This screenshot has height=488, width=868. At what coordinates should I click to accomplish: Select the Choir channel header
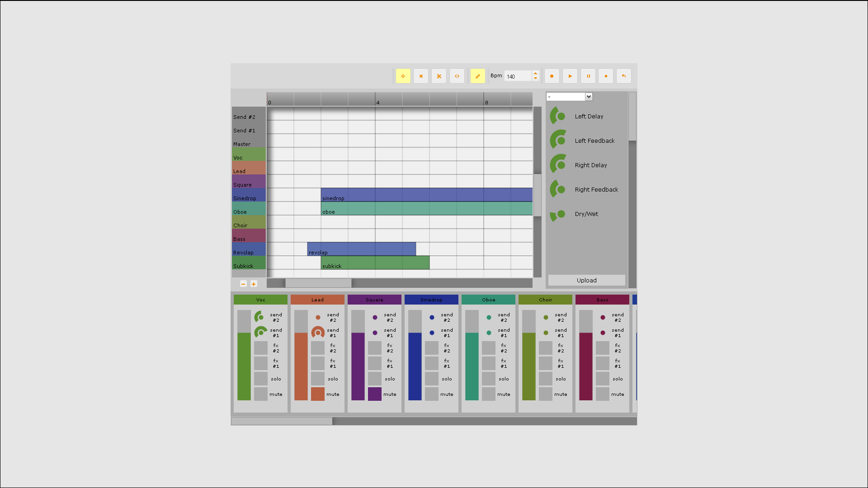pos(545,300)
